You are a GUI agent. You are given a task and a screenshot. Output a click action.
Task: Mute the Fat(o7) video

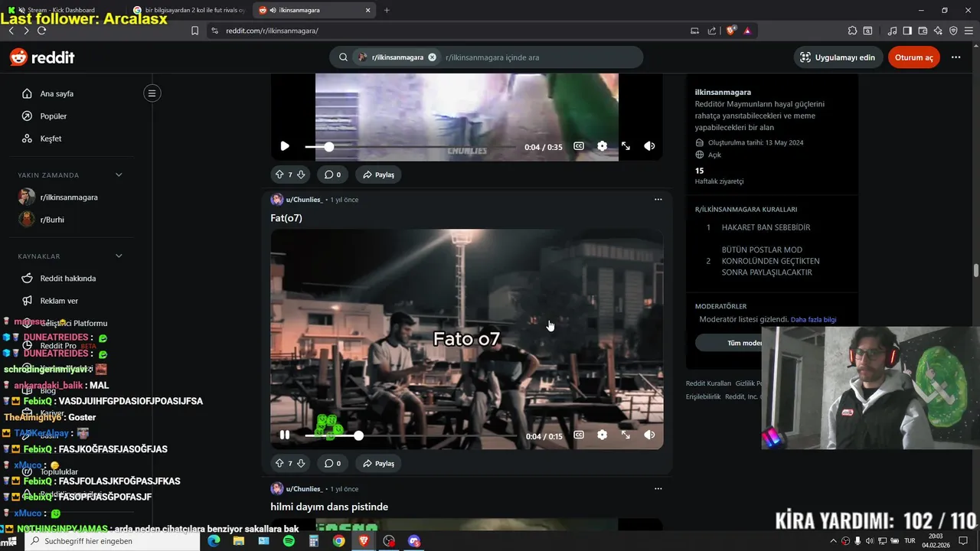tap(649, 435)
